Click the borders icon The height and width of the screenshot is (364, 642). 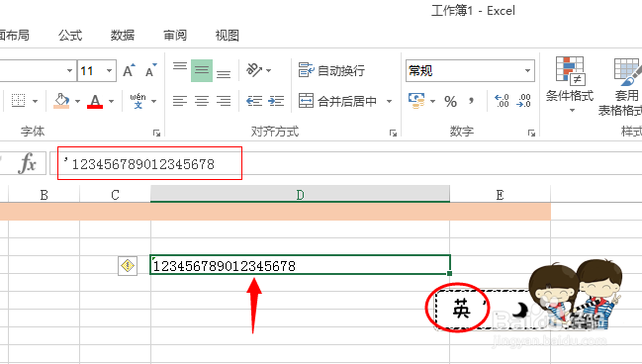[x=19, y=101]
